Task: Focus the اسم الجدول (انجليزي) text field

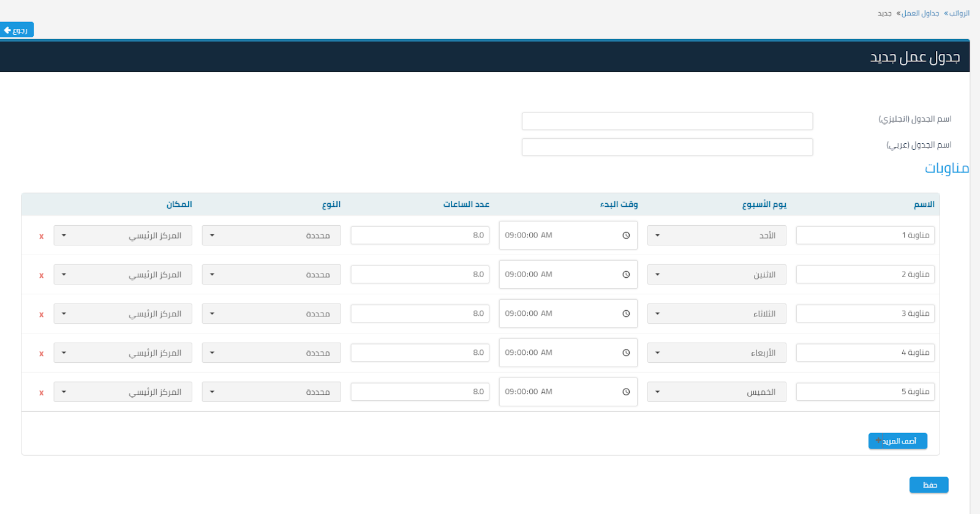Action: [667, 121]
